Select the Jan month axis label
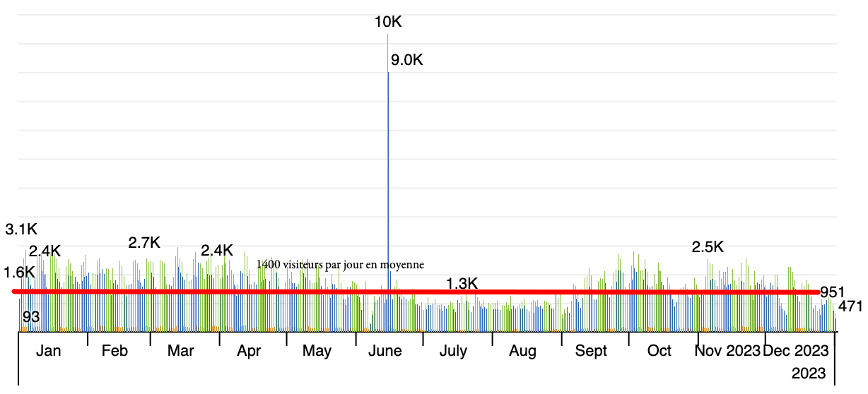Image resolution: width=868 pixels, height=394 pixels. 48,351
